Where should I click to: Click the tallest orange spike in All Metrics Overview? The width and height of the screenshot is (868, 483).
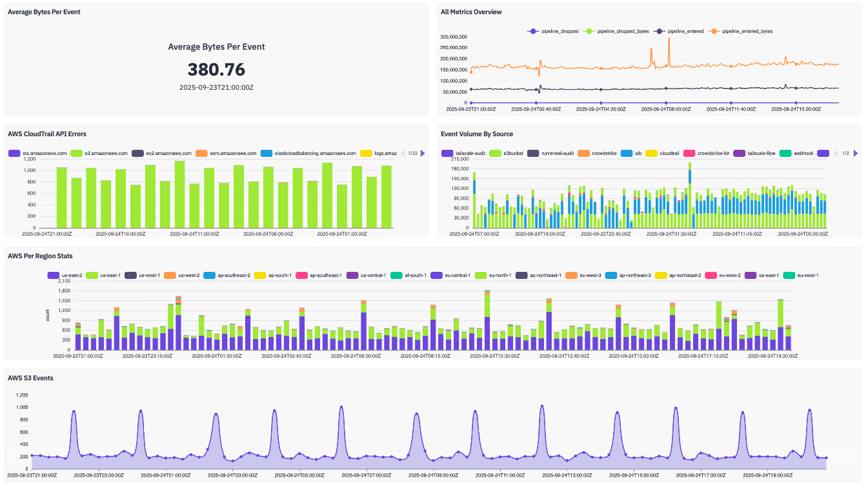tap(669, 39)
